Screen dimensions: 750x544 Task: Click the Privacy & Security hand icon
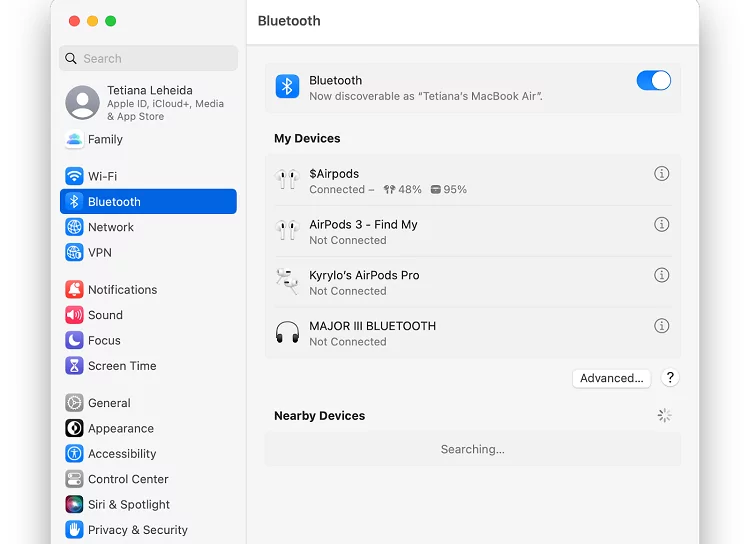(x=74, y=530)
